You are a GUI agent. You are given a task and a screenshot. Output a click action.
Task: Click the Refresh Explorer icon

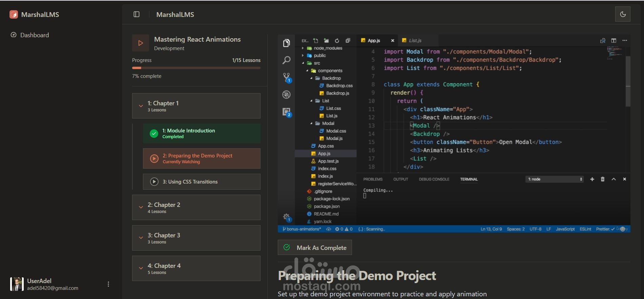[337, 41]
